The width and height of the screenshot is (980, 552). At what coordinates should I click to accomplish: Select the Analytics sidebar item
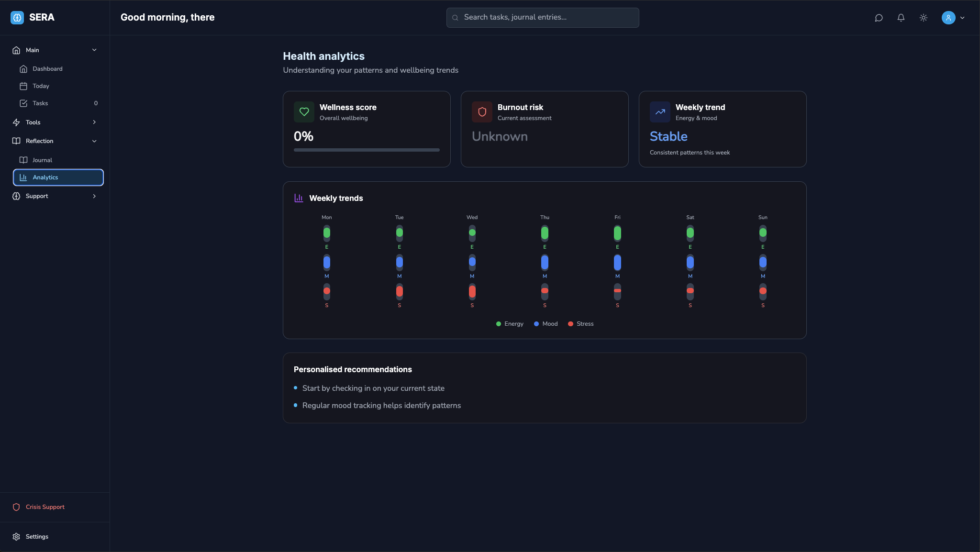click(58, 177)
